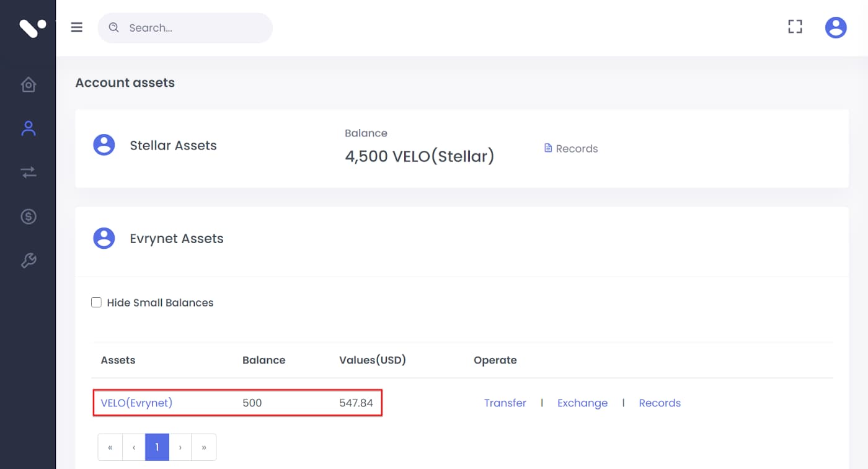Open the transfer arrows sidebar icon

pos(29,172)
